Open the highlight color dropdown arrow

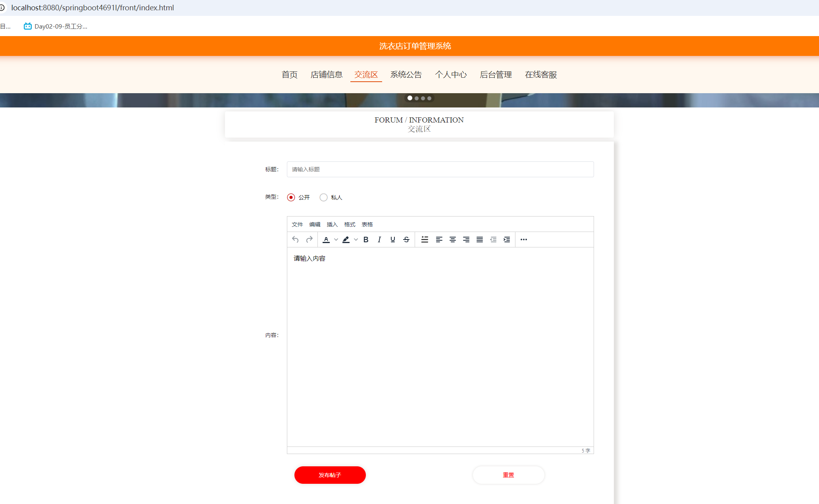[x=356, y=240]
